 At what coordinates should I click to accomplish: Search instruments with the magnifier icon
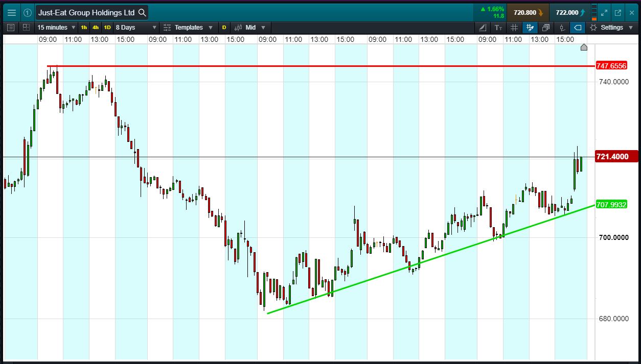pyautogui.click(x=142, y=12)
